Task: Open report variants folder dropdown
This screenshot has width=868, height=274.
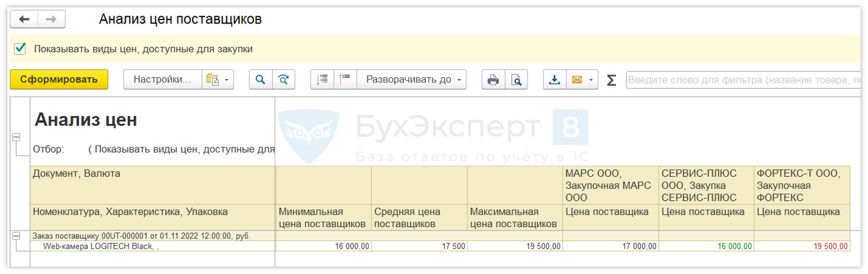Action: 218,79
